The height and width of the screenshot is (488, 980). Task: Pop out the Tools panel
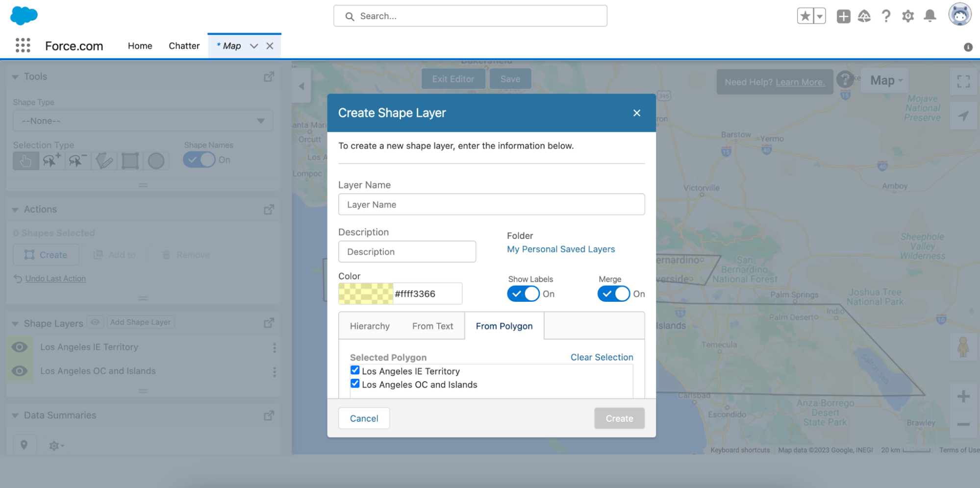click(x=269, y=77)
